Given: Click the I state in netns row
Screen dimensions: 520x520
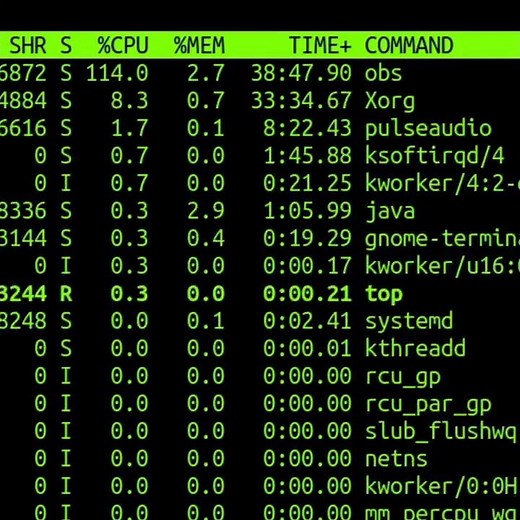Looking at the screenshot, I should pos(66,459).
